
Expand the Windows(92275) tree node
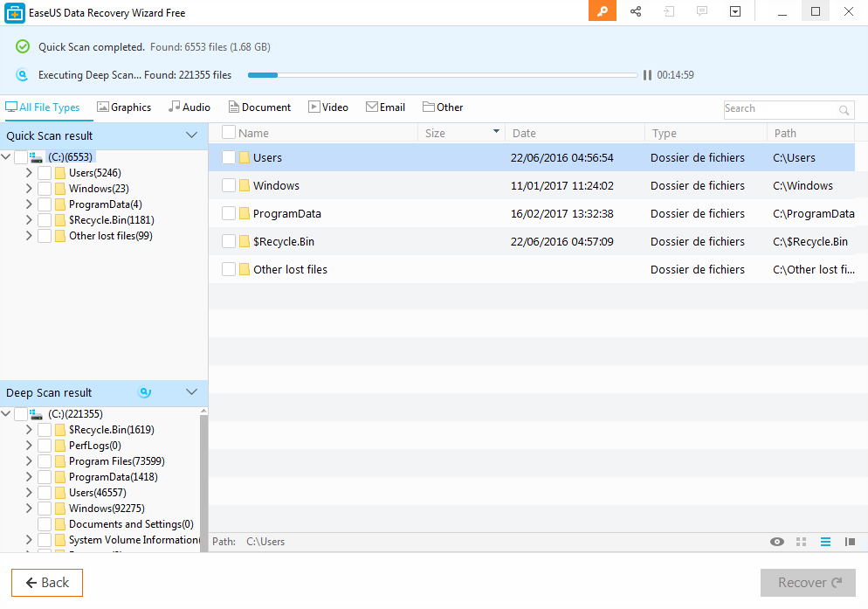[x=29, y=509]
